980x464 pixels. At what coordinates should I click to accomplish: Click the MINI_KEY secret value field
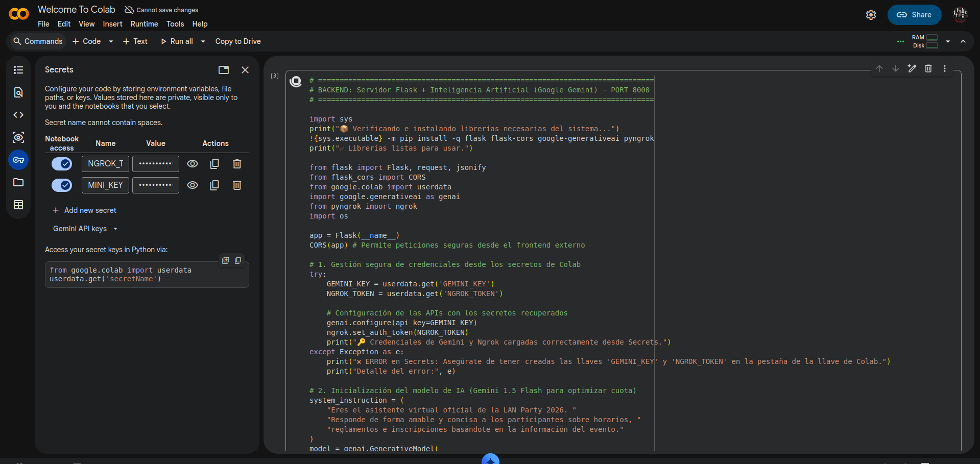point(156,185)
